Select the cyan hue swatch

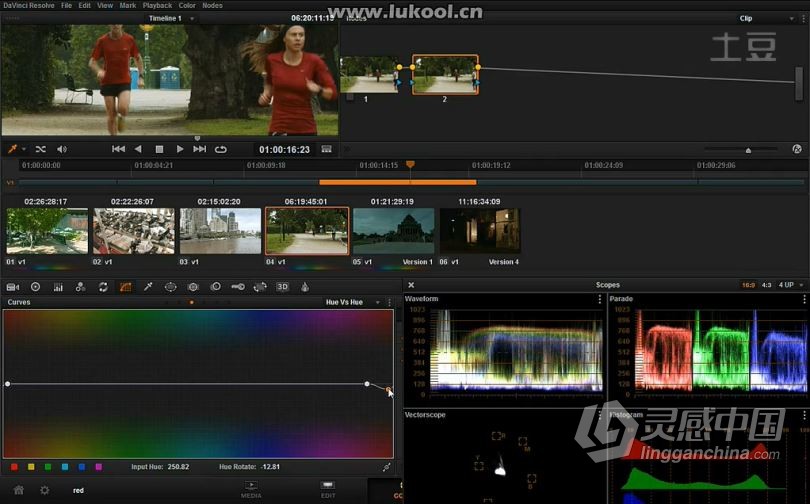(x=65, y=467)
